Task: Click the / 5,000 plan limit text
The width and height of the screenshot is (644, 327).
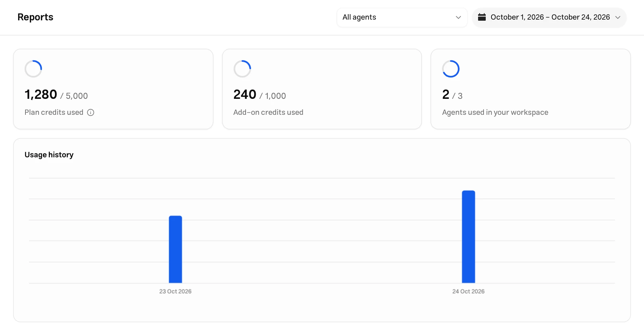Action: coord(74,96)
